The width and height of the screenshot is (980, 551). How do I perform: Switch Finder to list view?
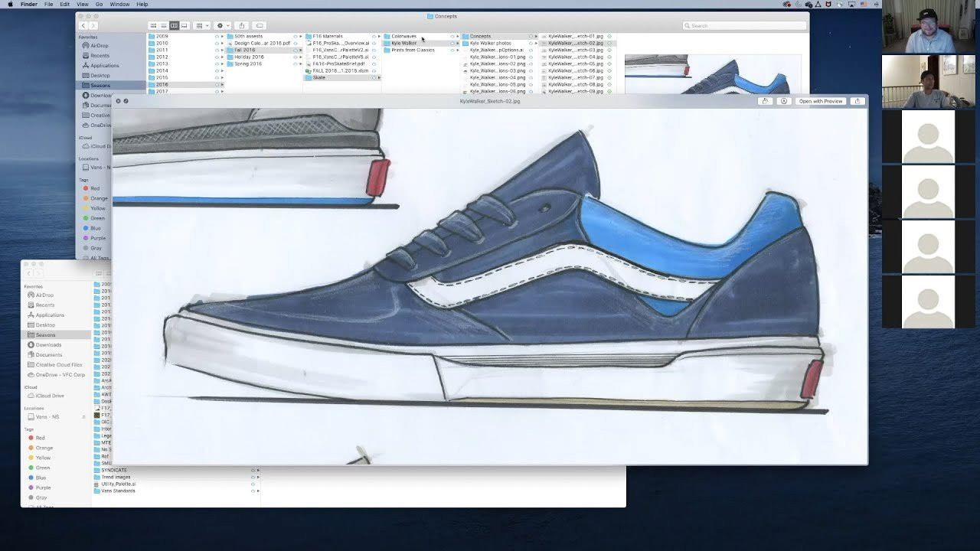[164, 25]
